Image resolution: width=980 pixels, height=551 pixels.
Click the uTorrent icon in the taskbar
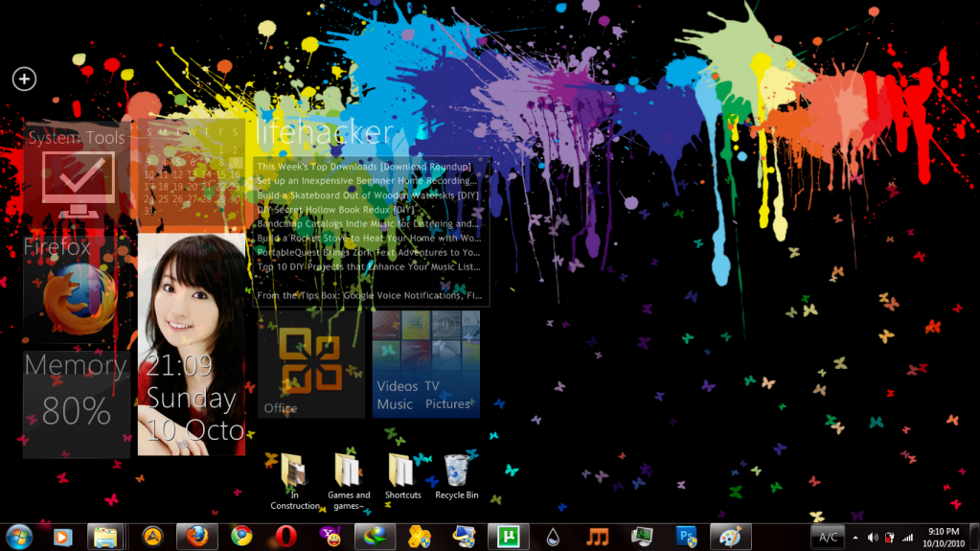508,537
